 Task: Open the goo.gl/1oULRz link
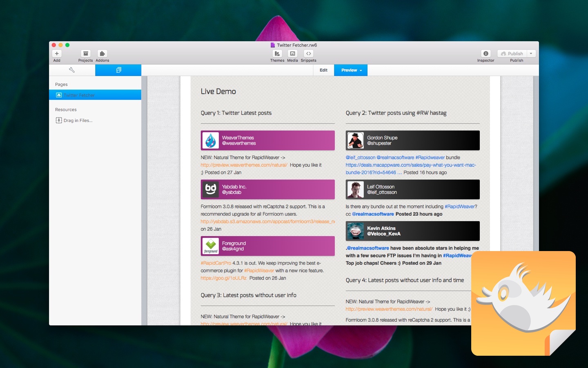click(223, 278)
